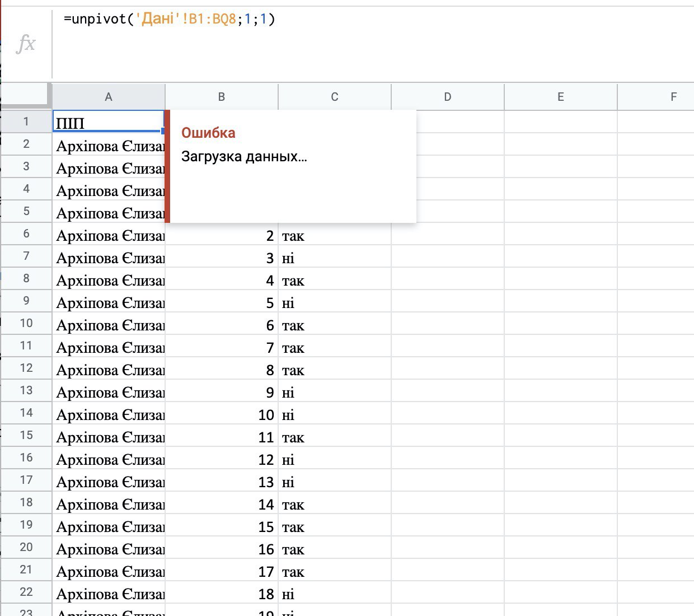Click column E header

561,97
